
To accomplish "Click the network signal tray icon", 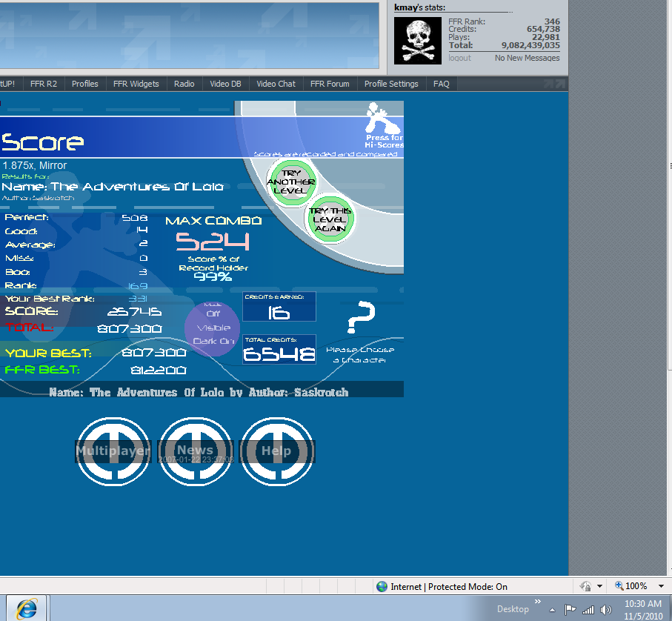I will [x=588, y=609].
